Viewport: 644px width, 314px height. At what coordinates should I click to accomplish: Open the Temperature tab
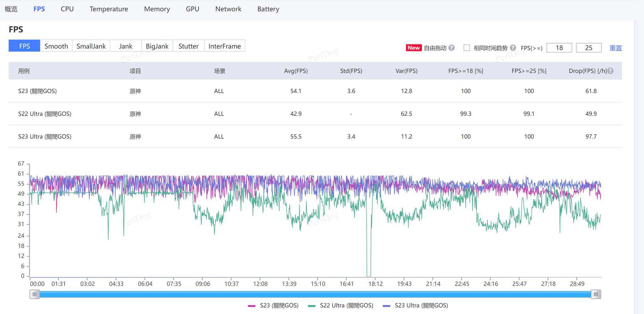pos(109,9)
